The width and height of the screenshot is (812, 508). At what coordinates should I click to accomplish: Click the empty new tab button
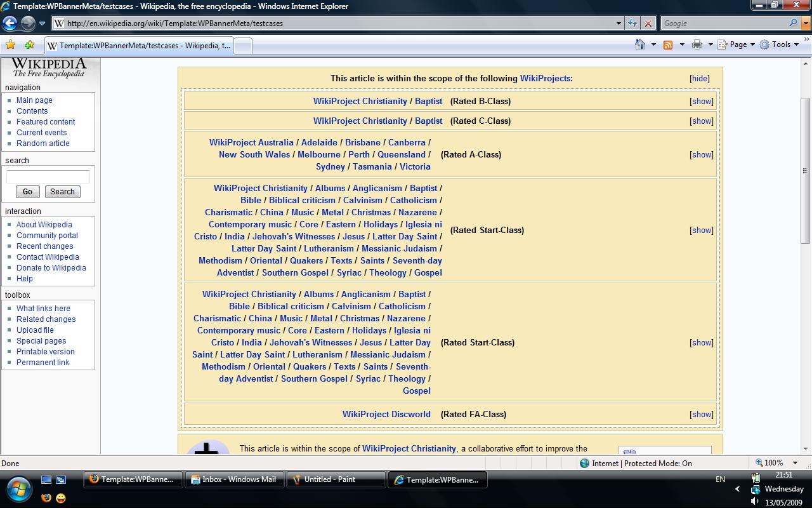click(244, 46)
